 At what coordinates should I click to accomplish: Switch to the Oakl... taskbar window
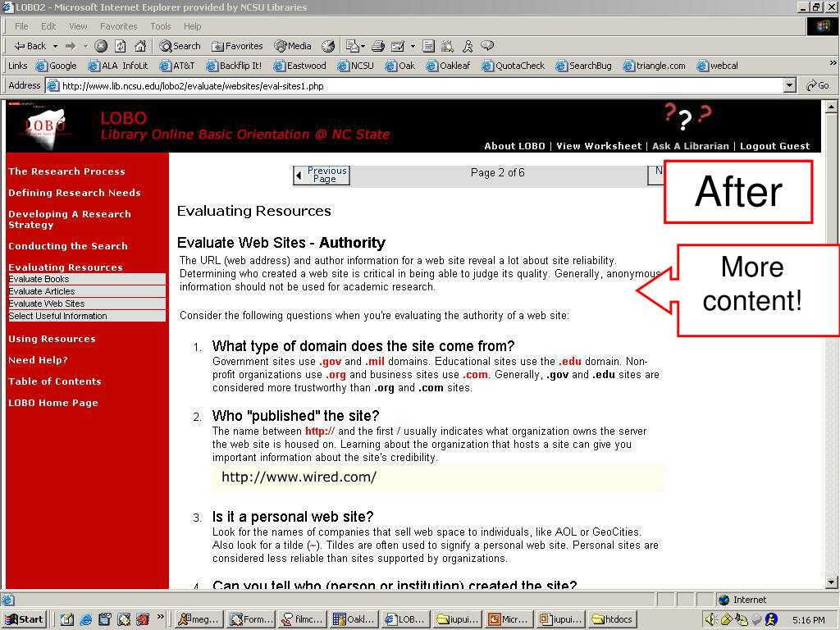[354, 619]
